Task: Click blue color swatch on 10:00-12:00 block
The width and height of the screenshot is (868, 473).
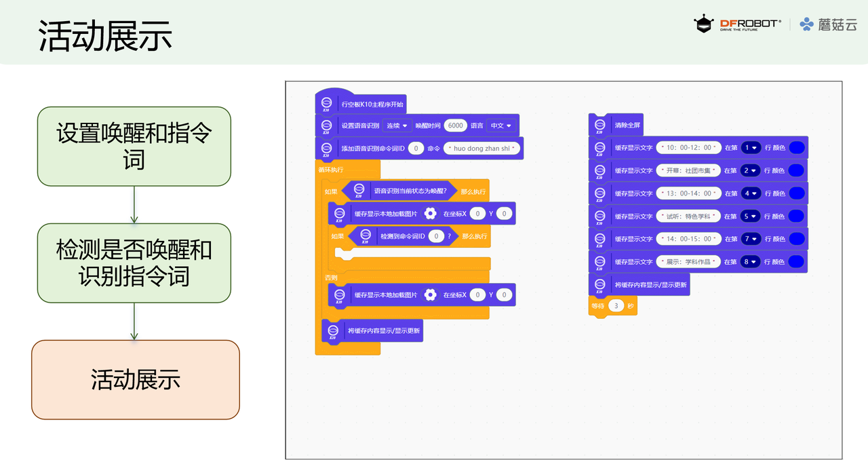Action: (797, 147)
